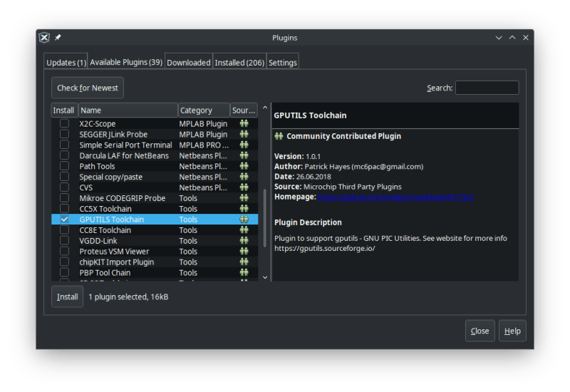The image size is (570, 392).
Task: Sort by the Source column header
Action: point(244,110)
